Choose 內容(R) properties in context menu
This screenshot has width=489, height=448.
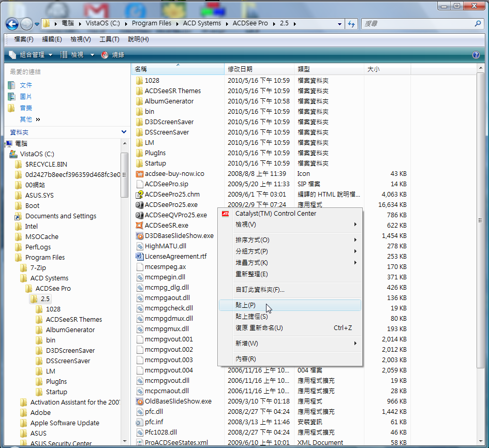pos(290,359)
